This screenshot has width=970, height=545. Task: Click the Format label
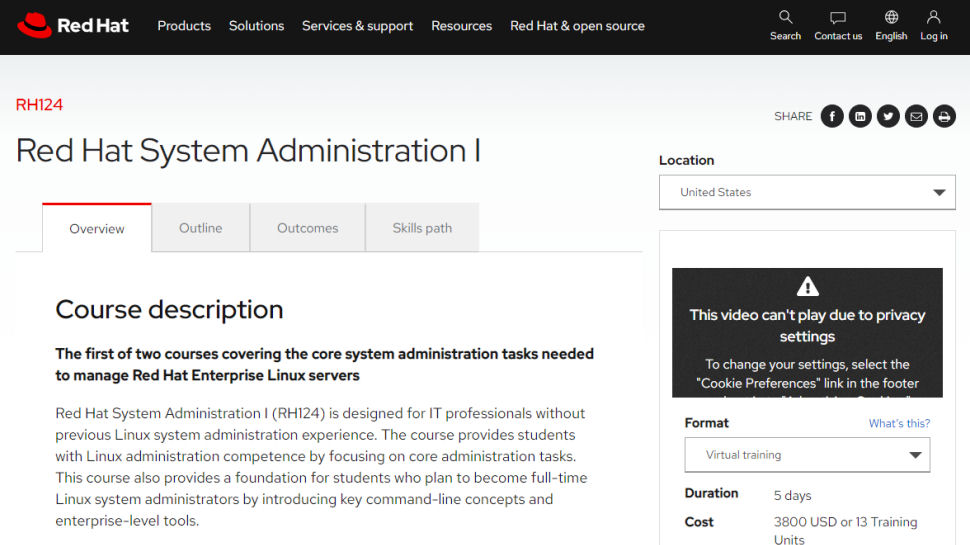(706, 423)
